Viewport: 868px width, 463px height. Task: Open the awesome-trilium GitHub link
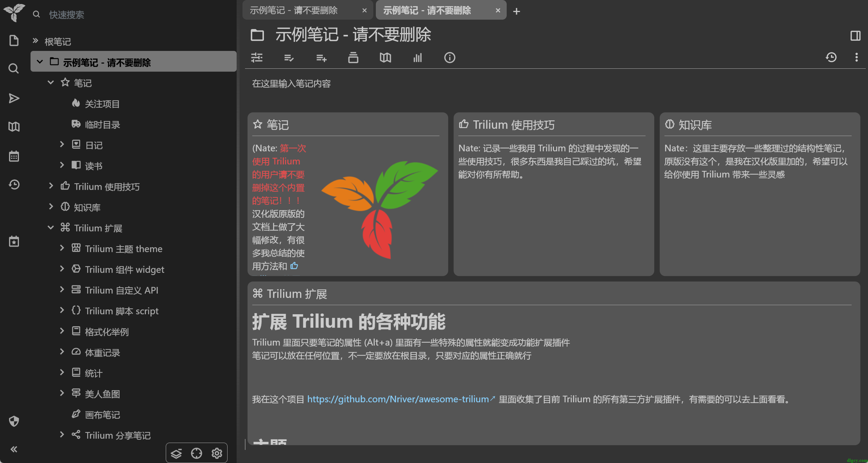(401, 399)
